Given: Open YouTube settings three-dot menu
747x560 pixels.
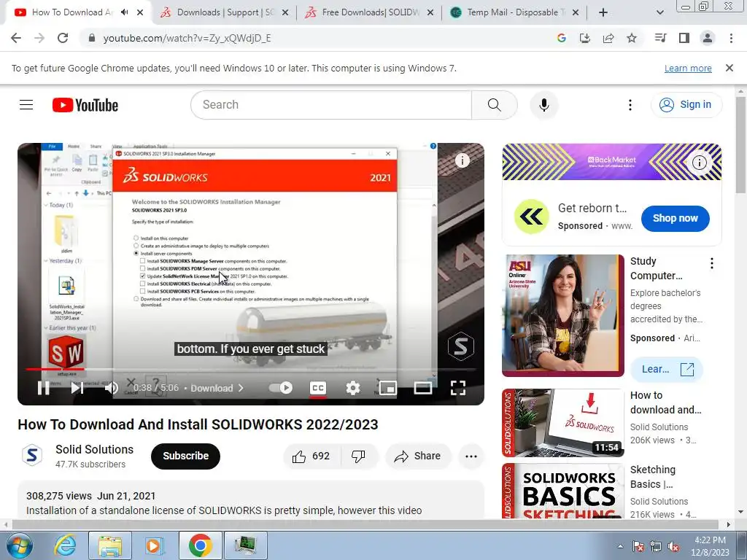Looking at the screenshot, I should (x=630, y=105).
